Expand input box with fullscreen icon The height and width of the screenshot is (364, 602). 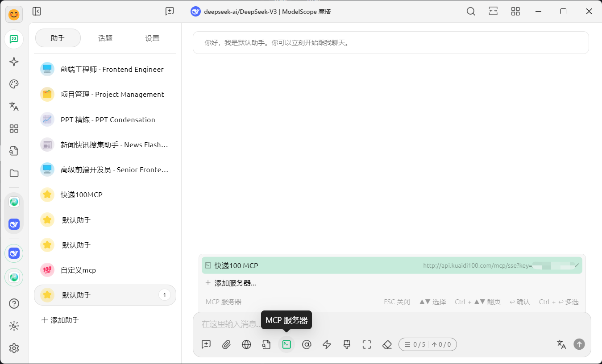pos(367,344)
